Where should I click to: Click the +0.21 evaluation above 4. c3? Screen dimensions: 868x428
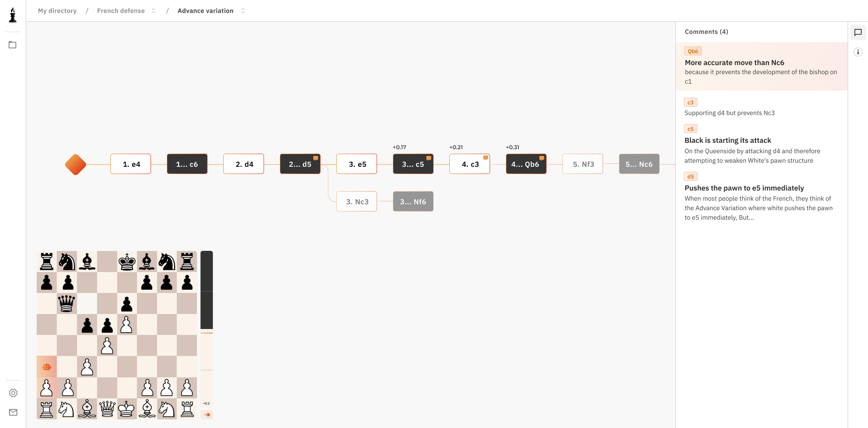coord(456,147)
